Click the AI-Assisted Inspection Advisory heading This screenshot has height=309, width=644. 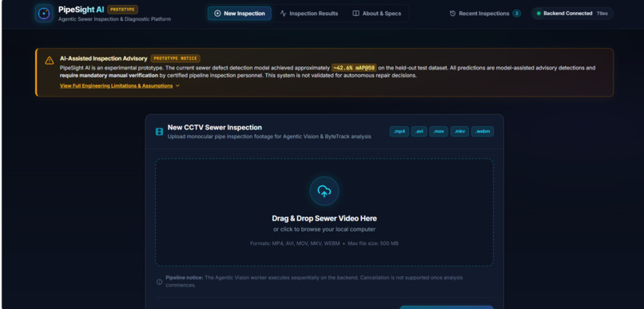pos(104,58)
